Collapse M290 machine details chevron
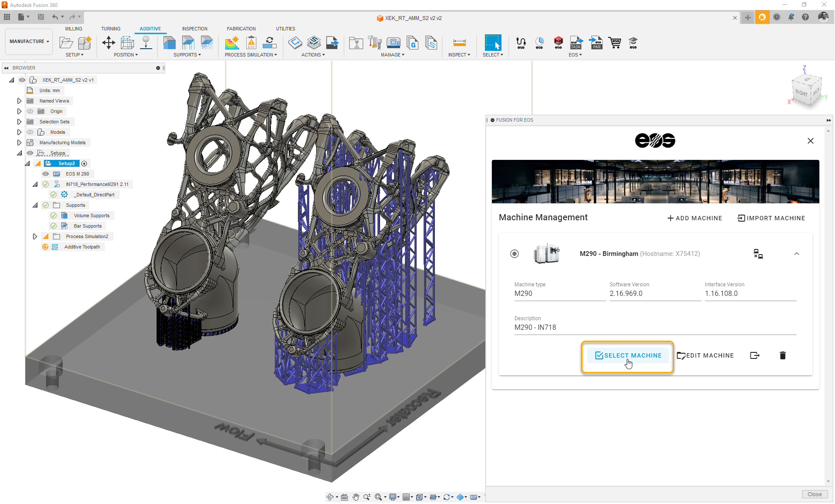The height and width of the screenshot is (504, 835). pyautogui.click(x=796, y=254)
